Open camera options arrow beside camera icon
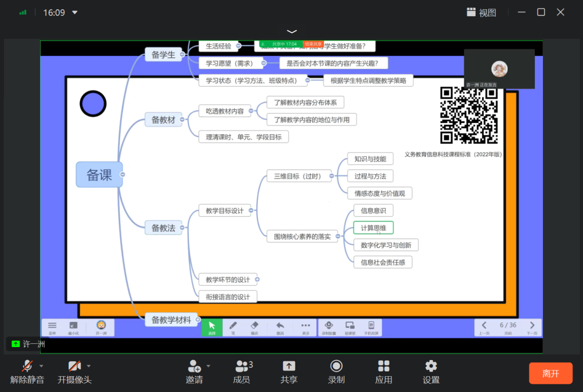Screen dimensions: 583x392 click(89, 366)
